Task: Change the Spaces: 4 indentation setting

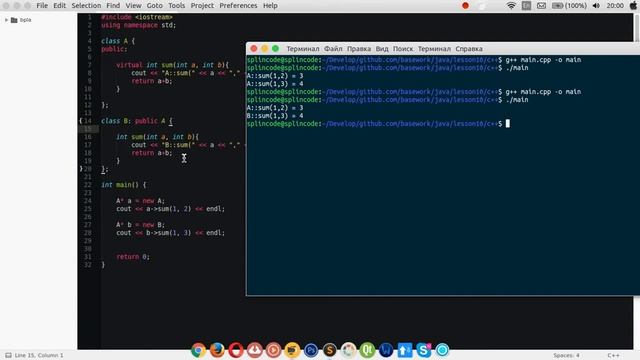Action: pyautogui.click(x=566, y=356)
